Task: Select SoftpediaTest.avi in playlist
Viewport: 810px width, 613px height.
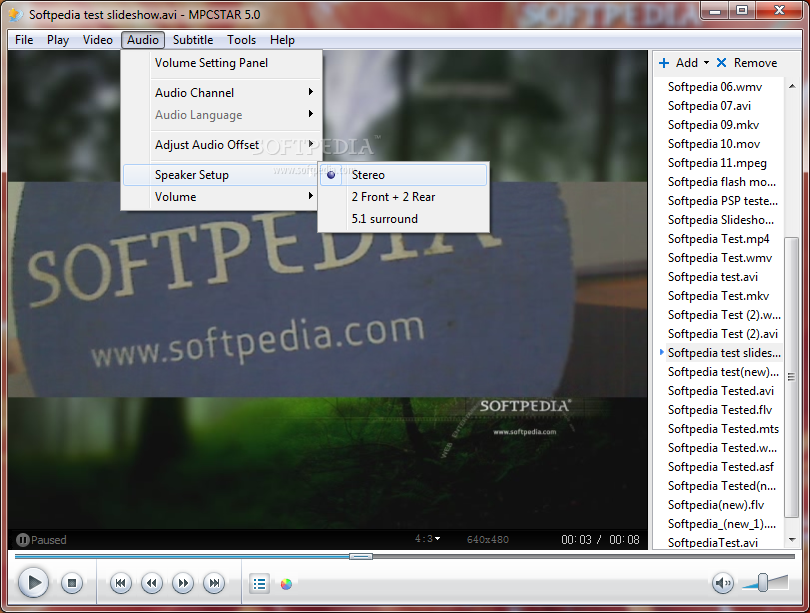Action: pos(713,542)
